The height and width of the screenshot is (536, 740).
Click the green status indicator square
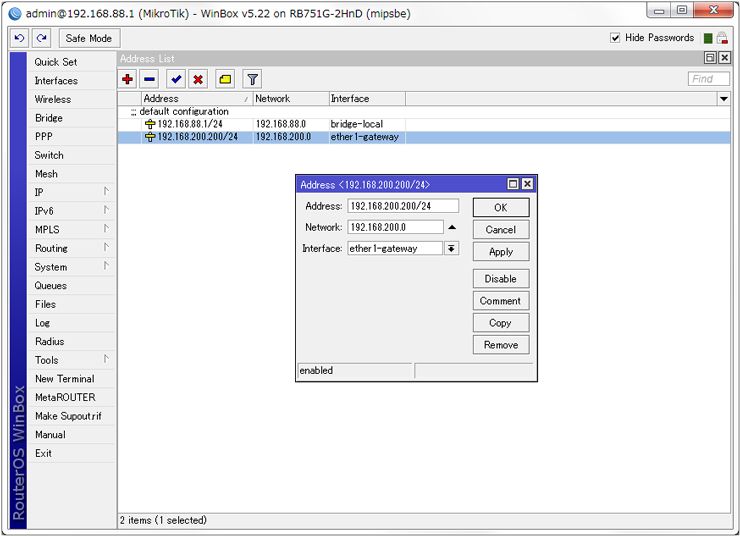pos(708,38)
